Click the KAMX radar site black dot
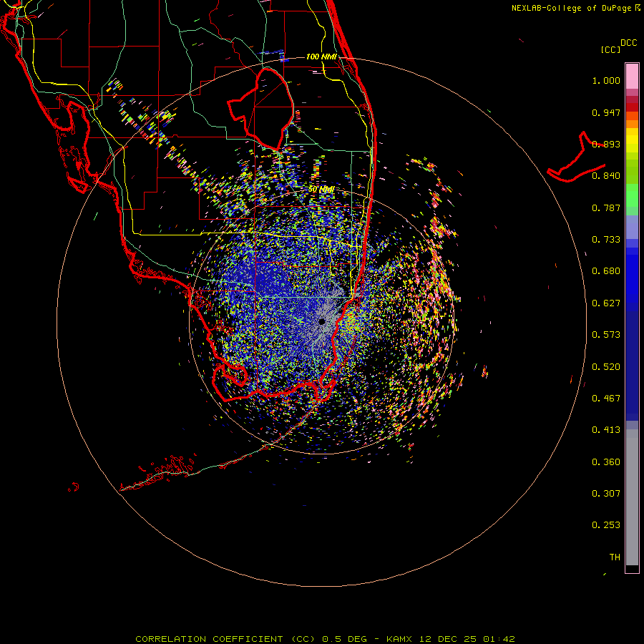This screenshot has width=644, height=644. coord(321,321)
